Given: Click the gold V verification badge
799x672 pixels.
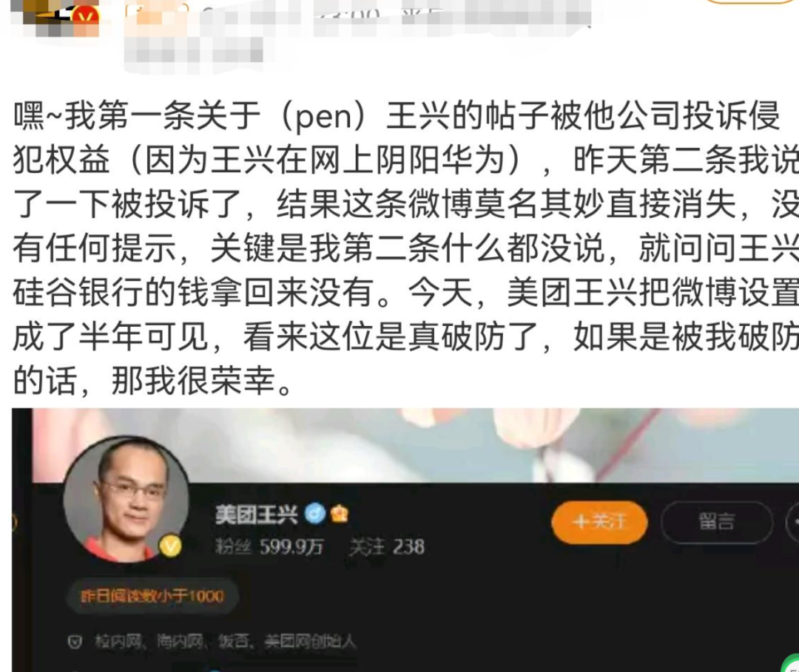Looking at the screenshot, I should click(x=171, y=546).
